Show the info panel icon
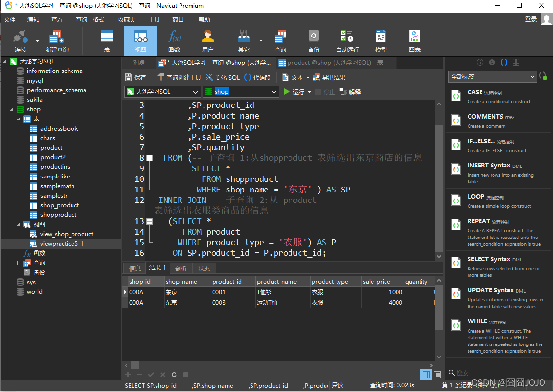 pyautogui.click(x=480, y=62)
